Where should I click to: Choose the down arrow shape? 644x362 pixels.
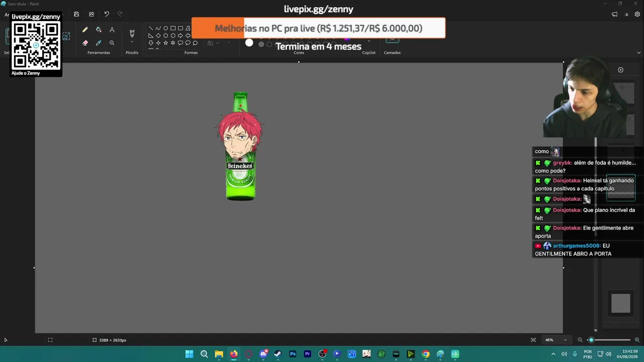coord(150,43)
